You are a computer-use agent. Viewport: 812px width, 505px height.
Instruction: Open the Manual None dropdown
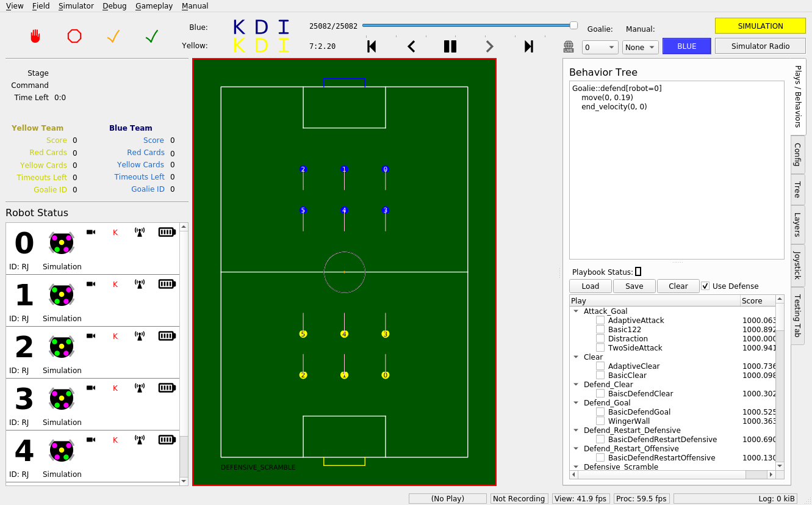tap(640, 47)
